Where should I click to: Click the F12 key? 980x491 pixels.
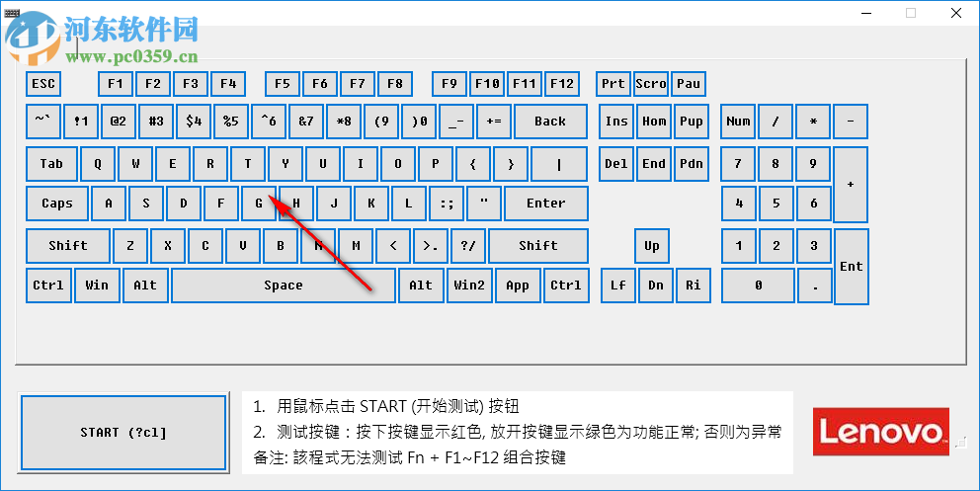(x=562, y=84)
